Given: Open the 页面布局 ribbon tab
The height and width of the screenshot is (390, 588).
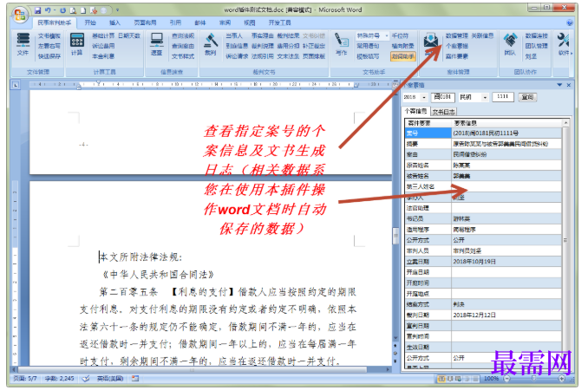Looking at the screenshot, I should coord(145,23).
